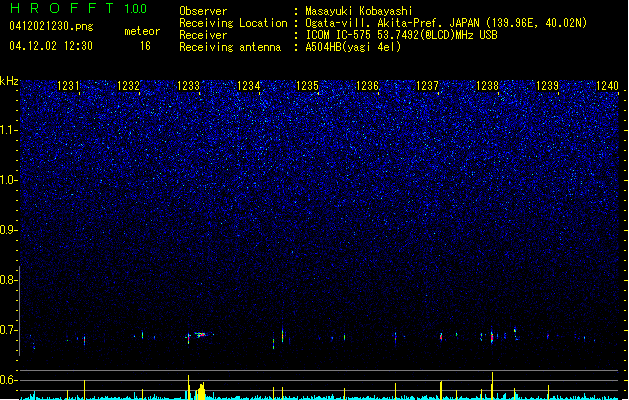Click the meteor label
This screenshot has width=629, height=400.
142,31
